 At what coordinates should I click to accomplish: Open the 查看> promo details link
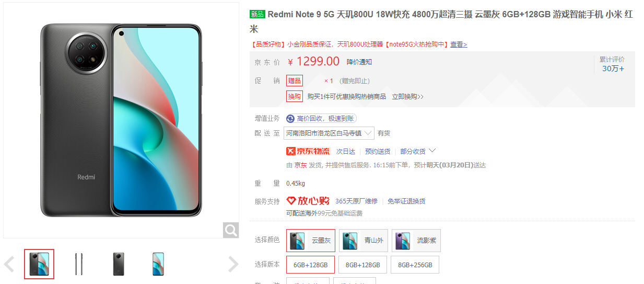459,44
